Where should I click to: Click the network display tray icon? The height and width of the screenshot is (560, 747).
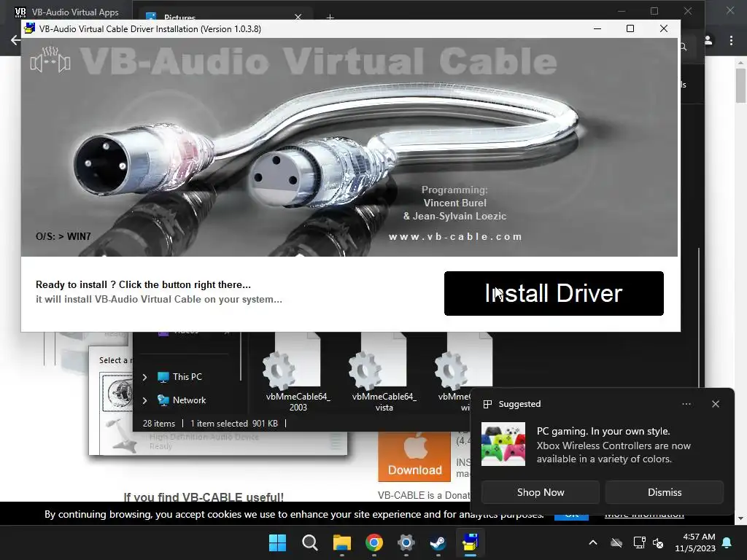[x=639, y=542]
